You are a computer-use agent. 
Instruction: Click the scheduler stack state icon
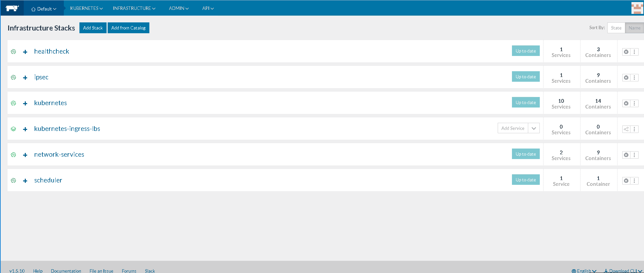(13, 180)
